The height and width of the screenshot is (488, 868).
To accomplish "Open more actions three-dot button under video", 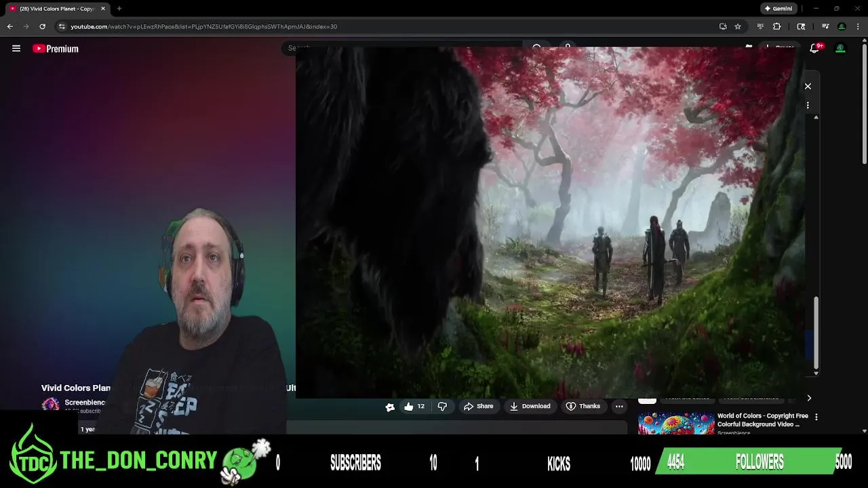I will click(x=619, y=406).
